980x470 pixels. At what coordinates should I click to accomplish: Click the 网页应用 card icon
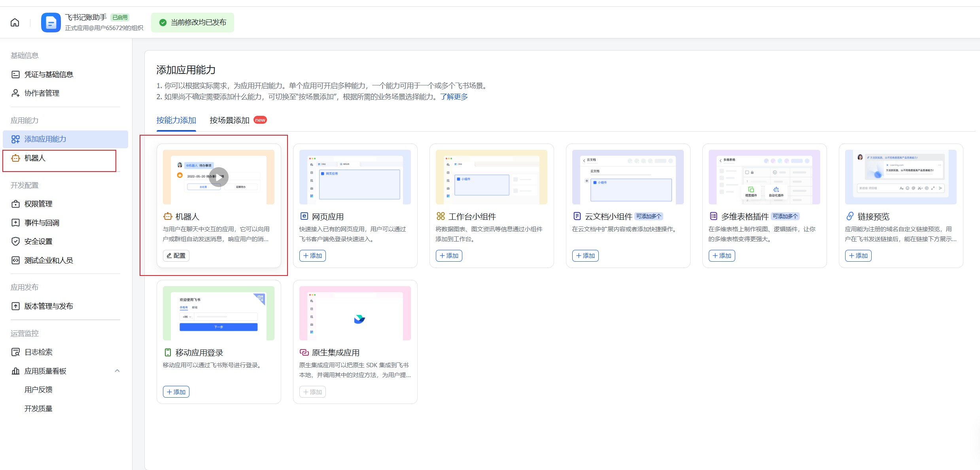point(304,216)
